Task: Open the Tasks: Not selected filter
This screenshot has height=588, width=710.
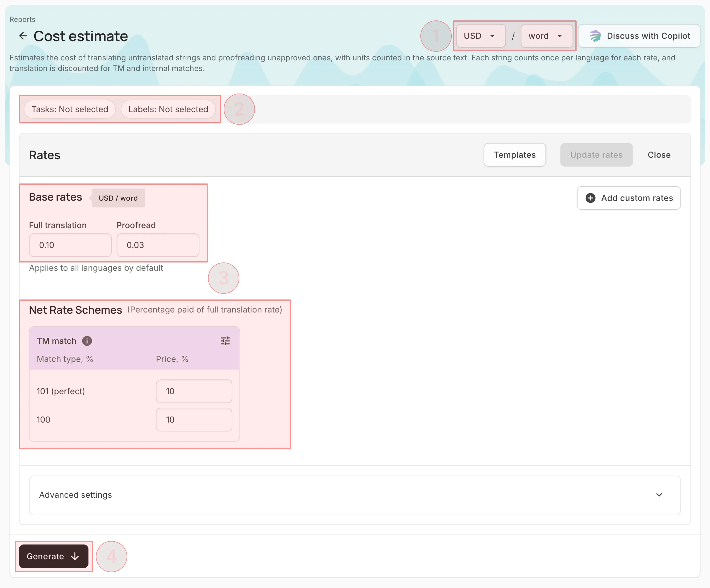Action: pyautogui.click(x=70, y=109)
